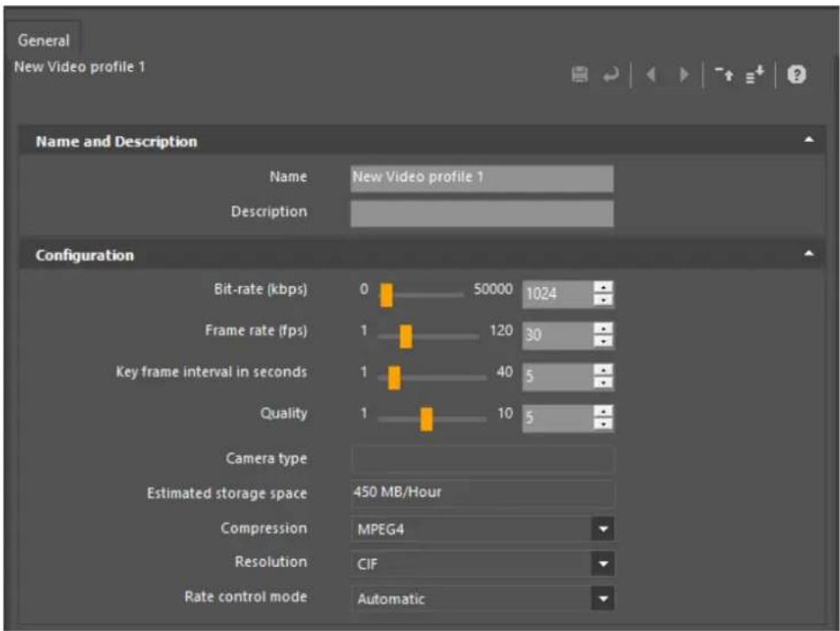Go to the next item using the right arrow

[x=683, y=74]
